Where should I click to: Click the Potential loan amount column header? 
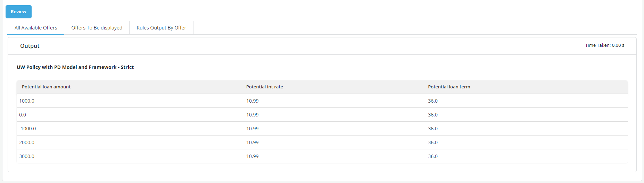click(x=46, y=87)
